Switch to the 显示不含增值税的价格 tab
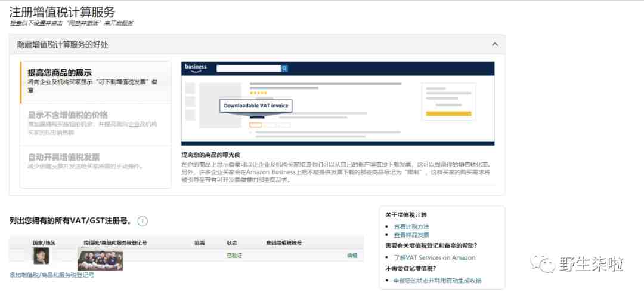644x292 pixels. click(67, 115)
